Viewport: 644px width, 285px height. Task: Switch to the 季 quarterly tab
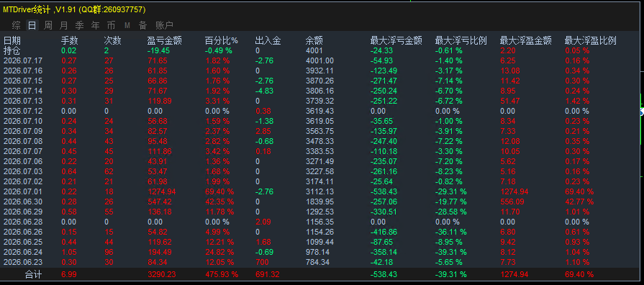(x=80, y=25)
